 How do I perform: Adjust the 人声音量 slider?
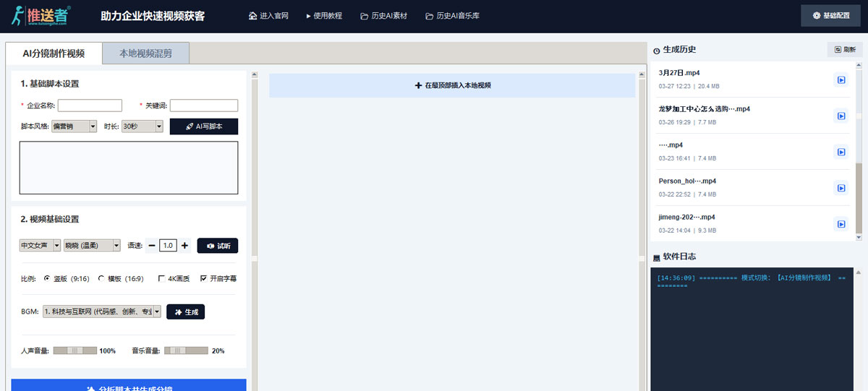(x=75, y=351)
